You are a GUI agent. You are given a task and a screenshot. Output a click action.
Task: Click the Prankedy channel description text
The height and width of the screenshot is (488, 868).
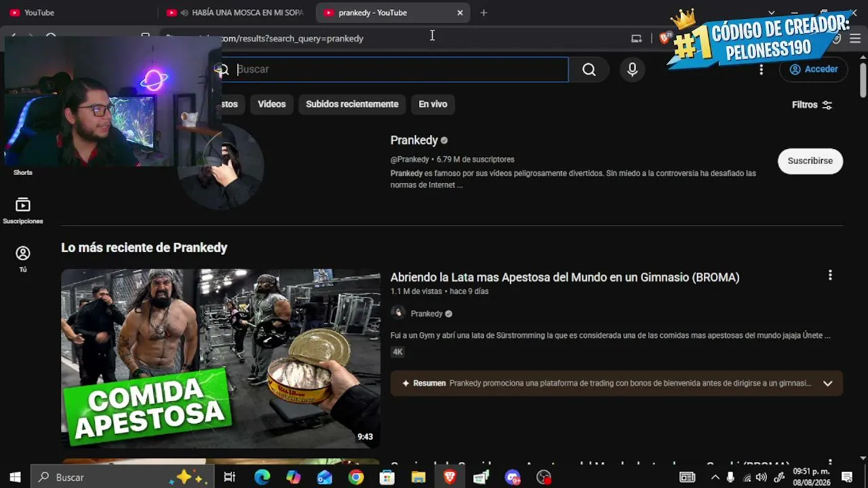tap(573, 179)
